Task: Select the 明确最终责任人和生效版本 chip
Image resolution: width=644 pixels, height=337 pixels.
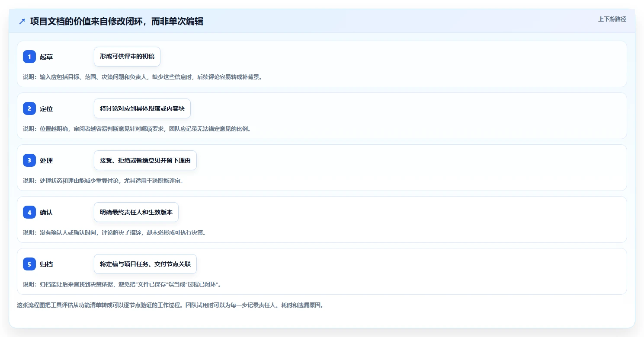Action: (x=136, y=212)
